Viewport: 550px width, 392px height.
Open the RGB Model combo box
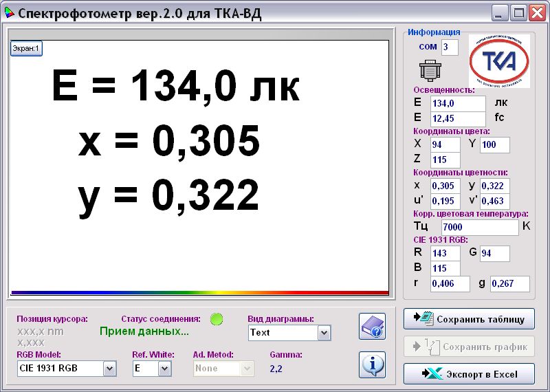109,369
